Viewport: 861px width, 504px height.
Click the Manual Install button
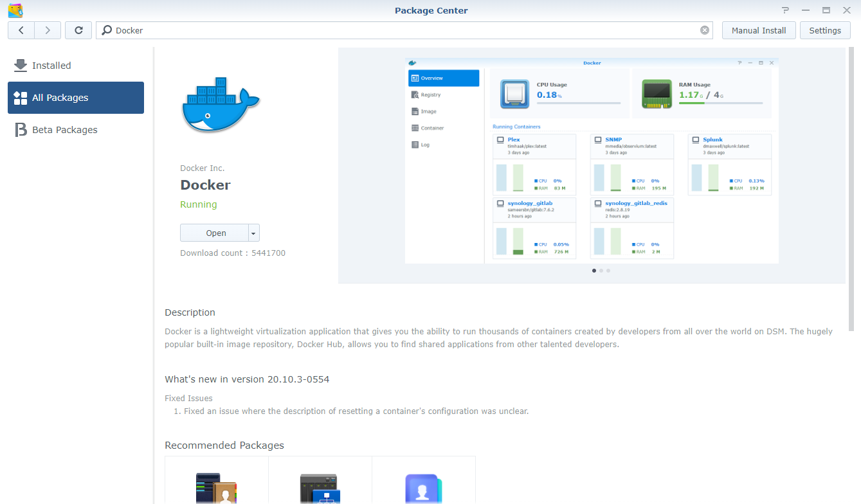759,30
